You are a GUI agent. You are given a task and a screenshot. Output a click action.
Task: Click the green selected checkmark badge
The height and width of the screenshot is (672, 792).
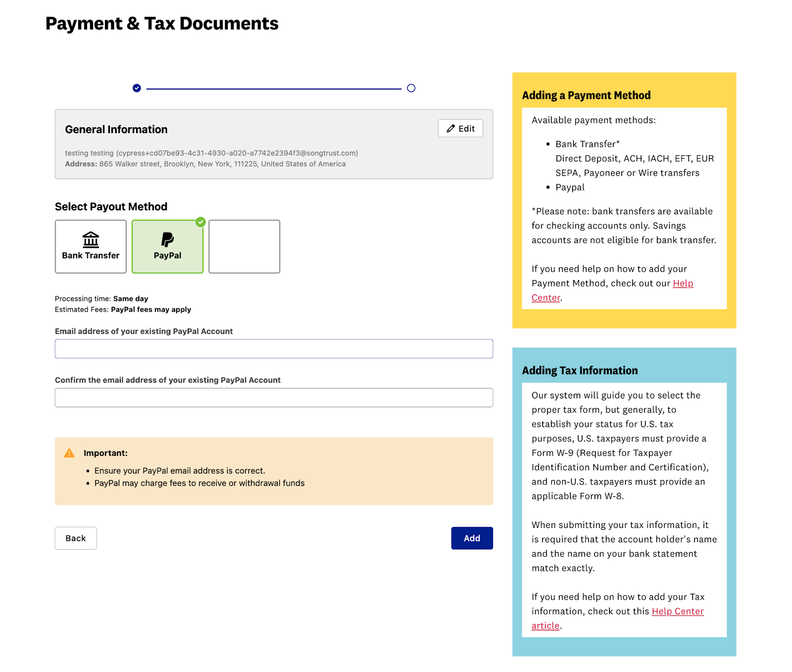(x=200, y=222)
